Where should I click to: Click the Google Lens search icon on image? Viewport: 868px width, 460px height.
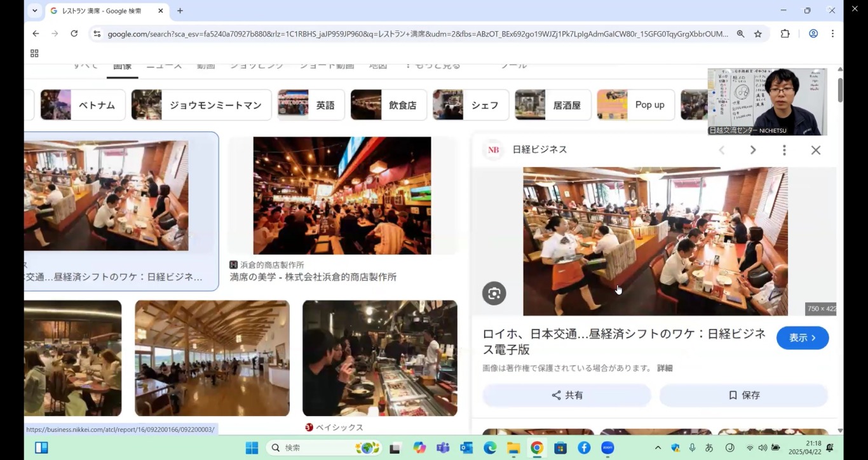pos(494,294)
